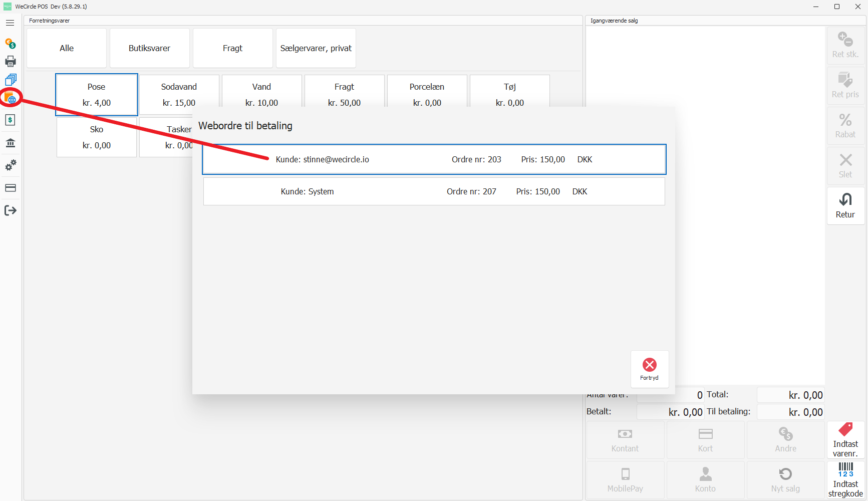The image size is (868, 501).
Task: Pay with the MobilePay button
Action: (625, 480)
